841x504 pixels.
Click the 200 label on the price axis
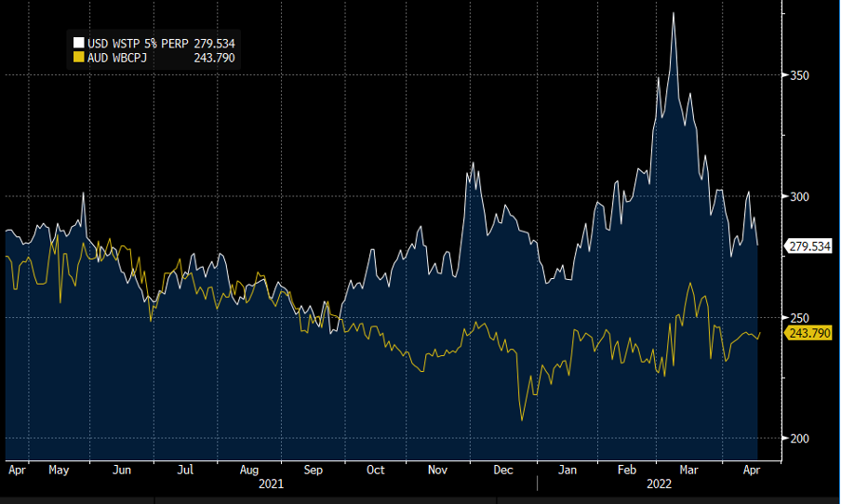pyautogui.click(x=800, y=439)
